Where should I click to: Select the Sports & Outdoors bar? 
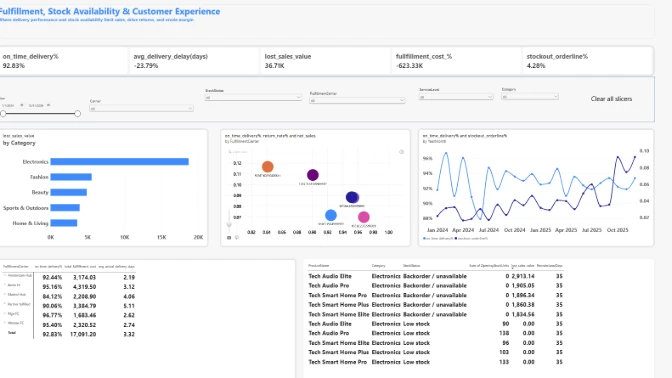(65, 208)
